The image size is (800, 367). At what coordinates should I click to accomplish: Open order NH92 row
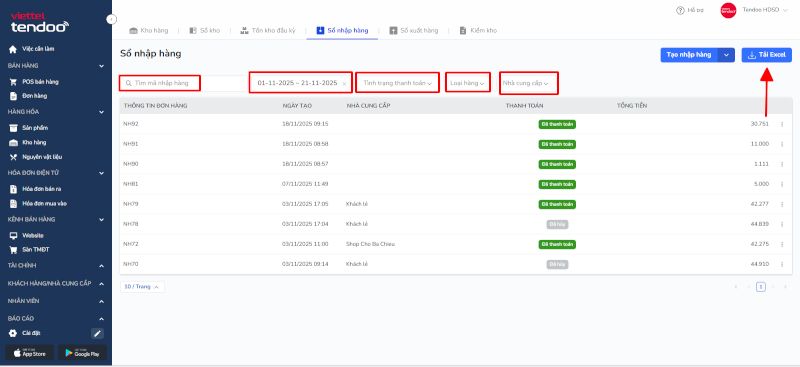(x=456, y=124)
